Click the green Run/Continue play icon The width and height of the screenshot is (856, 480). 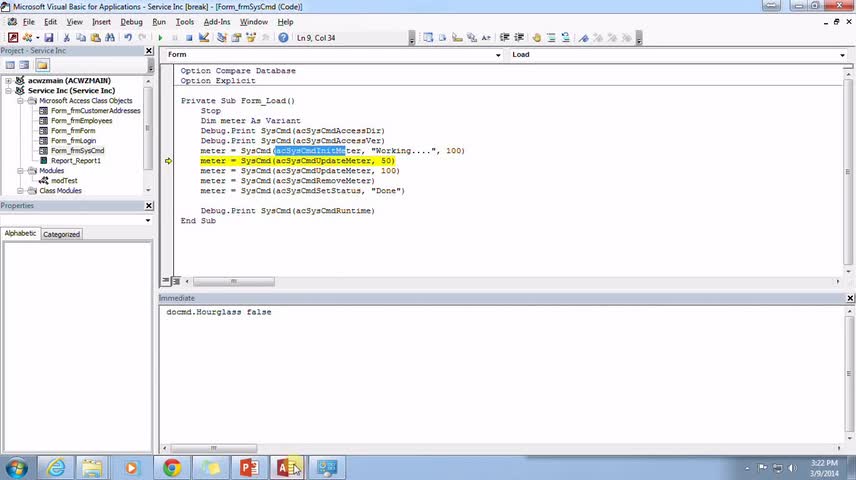tap(160, 38)
